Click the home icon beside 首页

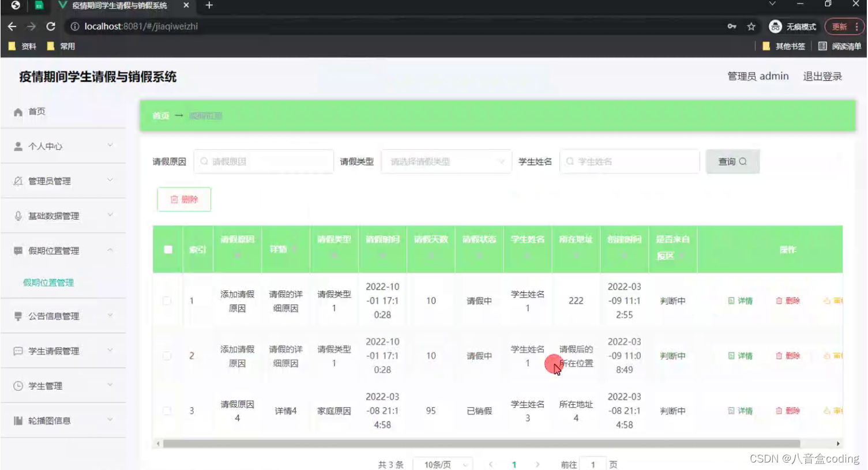[x=18, y=112]
